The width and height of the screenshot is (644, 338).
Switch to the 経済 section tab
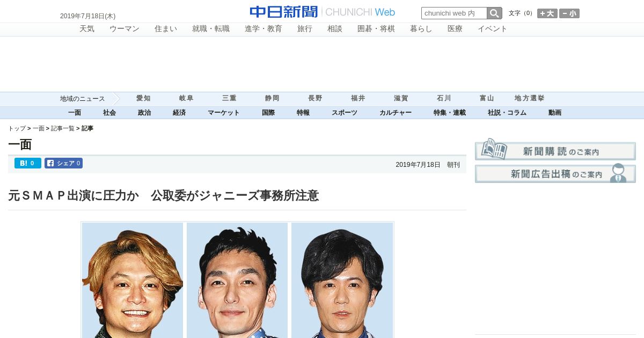179,113
